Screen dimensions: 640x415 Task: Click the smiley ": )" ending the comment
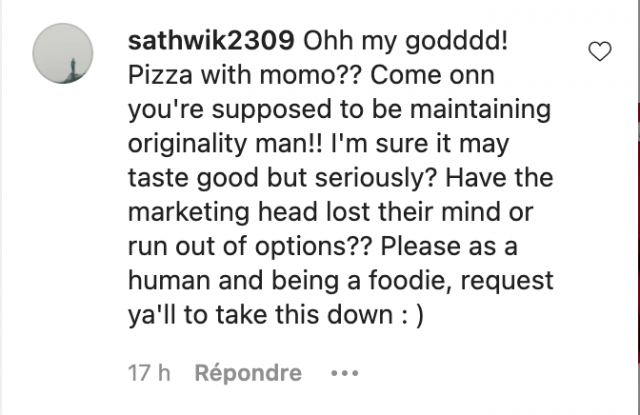click(x=412, y=315)
